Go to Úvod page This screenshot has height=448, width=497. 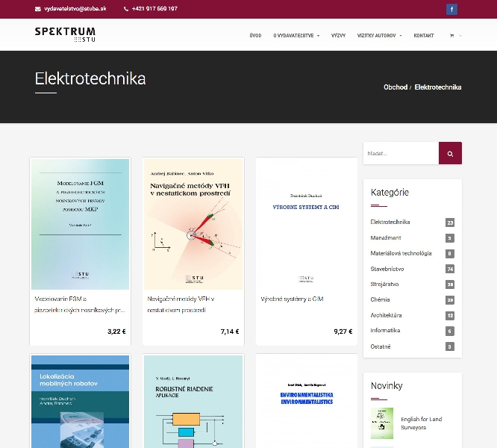tap(255, 36)
